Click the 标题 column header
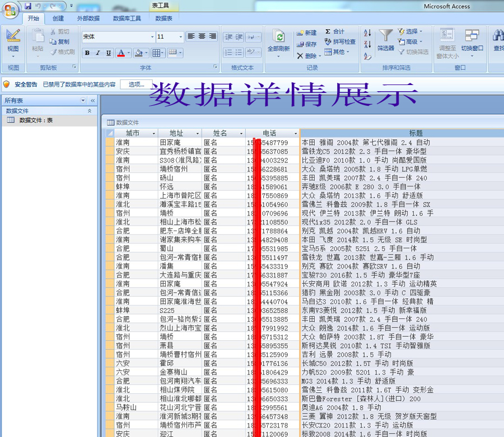The height and width of the screenshot is (437, 504). 402,133
